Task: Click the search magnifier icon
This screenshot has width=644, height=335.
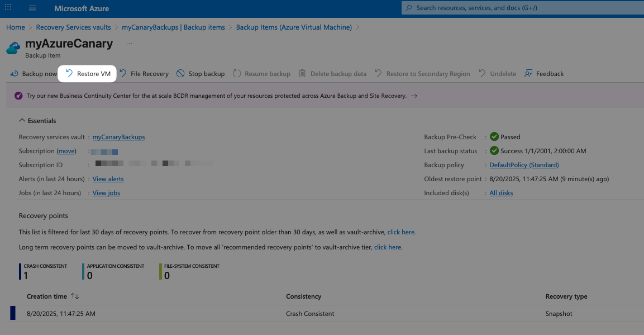Action: point(409,8)
